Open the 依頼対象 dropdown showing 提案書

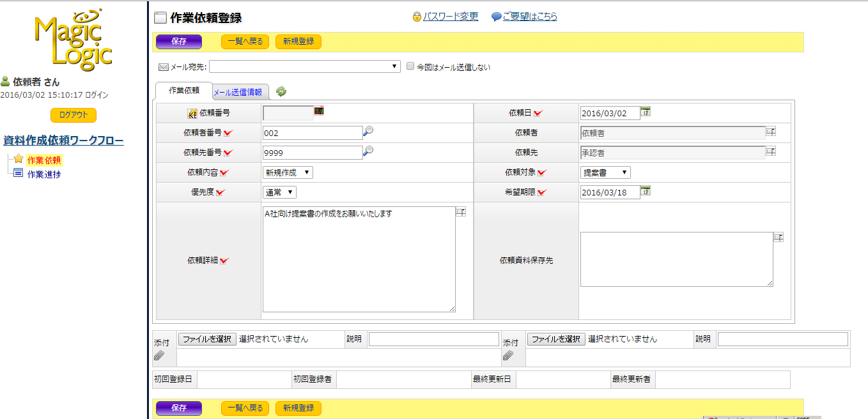pos(605,172)
